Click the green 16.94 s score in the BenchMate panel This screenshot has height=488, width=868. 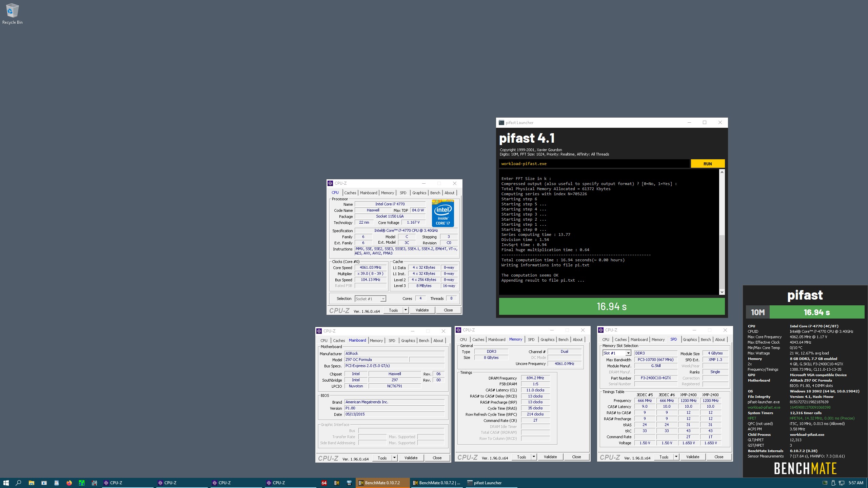817,312
